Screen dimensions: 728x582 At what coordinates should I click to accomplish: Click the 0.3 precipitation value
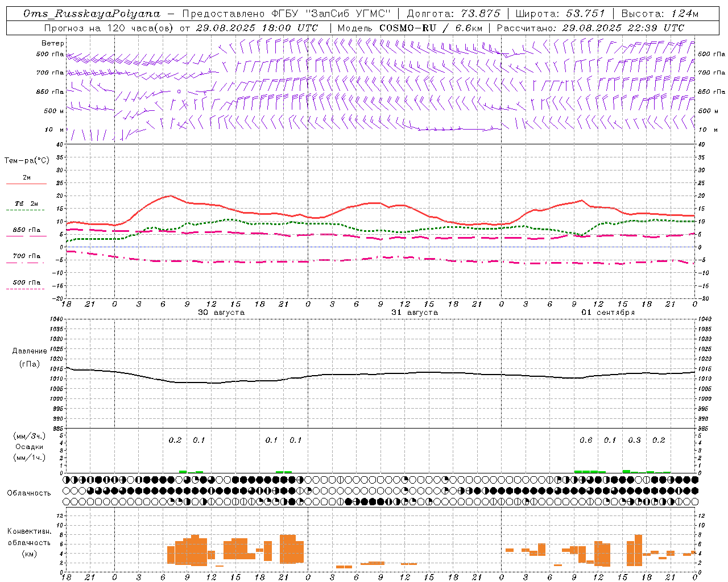[634, 440]
